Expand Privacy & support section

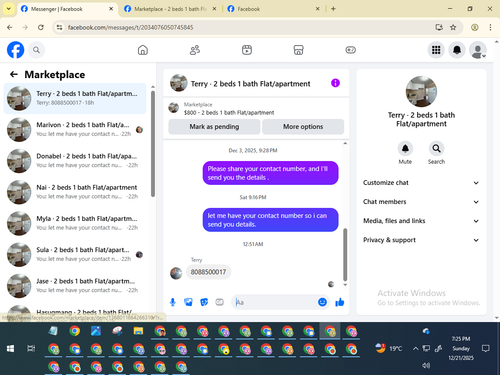[x=421, y=240]
